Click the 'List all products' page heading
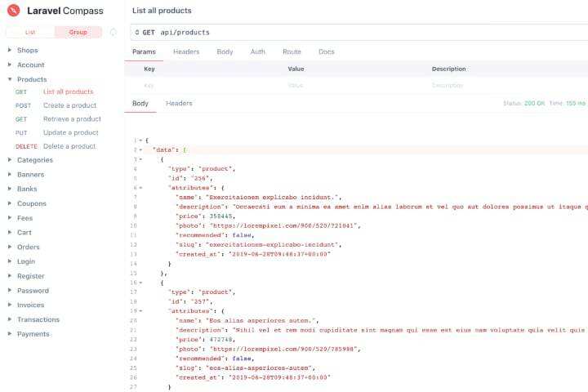 (162, 11)
